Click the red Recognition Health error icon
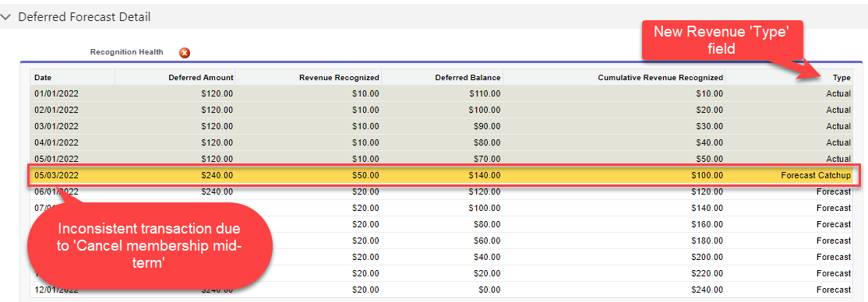 [185, 53]
